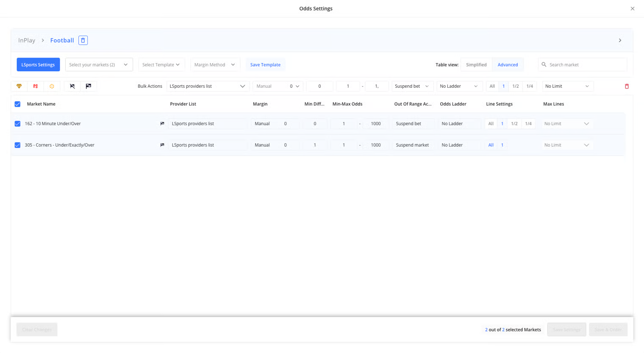Open the Margin Method dropdown
Screen dimensions: 644x353
click(x=215, y=65)
